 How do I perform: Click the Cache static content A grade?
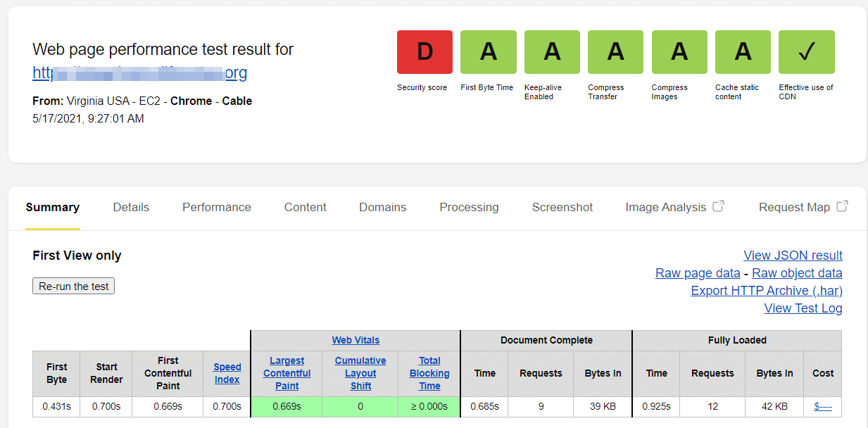click(x=743, y=52)
